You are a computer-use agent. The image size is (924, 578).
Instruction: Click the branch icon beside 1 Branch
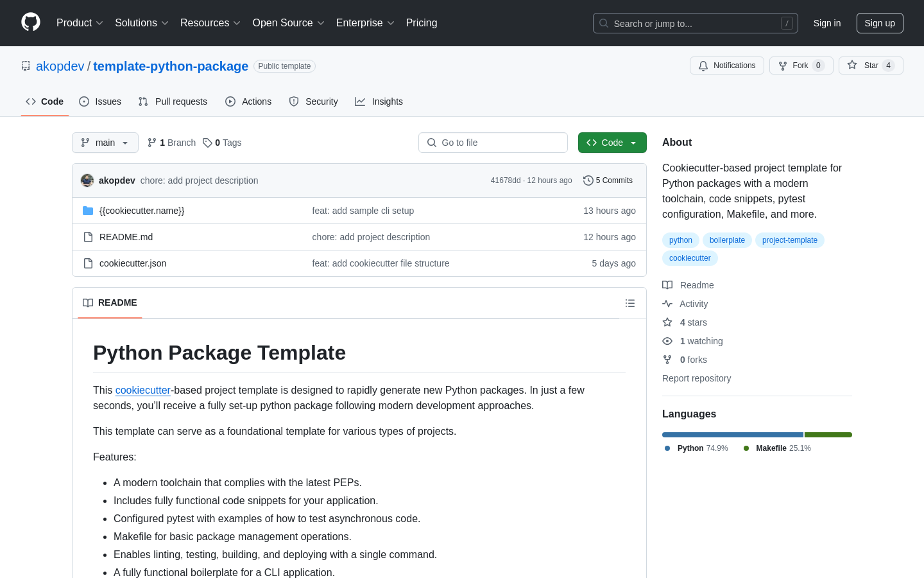[x=152, y=143]
